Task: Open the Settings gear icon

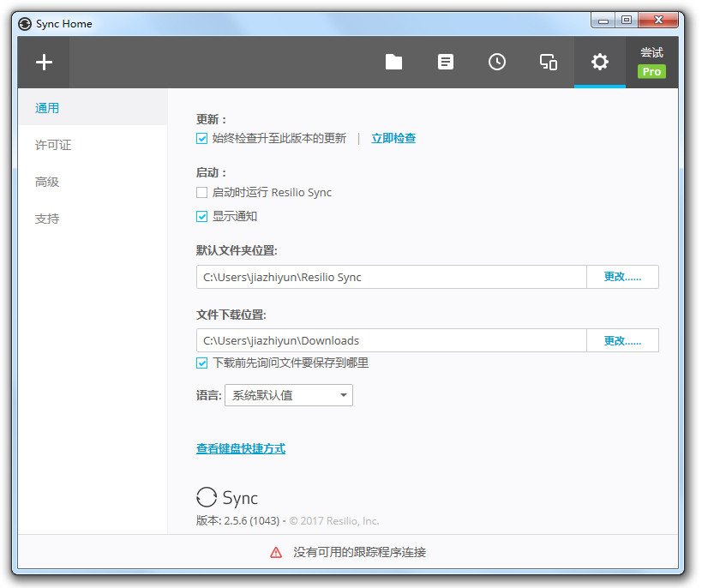Action: 599,62
